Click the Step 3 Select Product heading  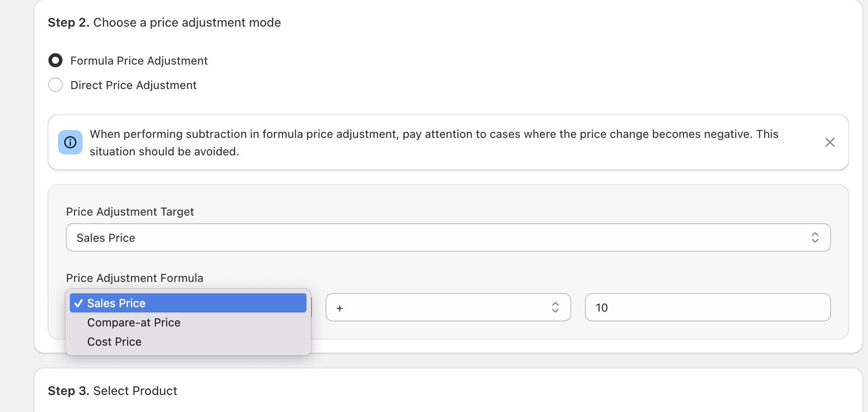(x=113, y=391)
